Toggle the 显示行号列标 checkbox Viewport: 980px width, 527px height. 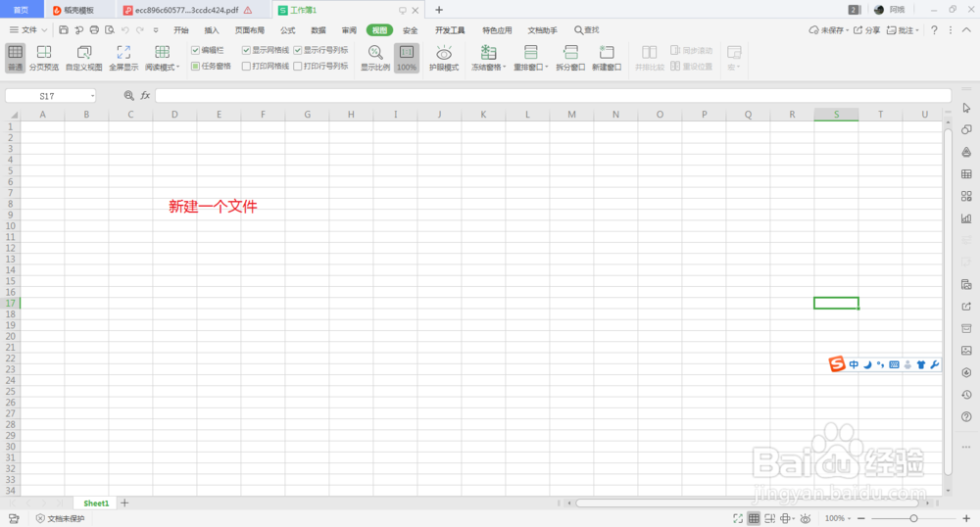[x=298, y=50]
